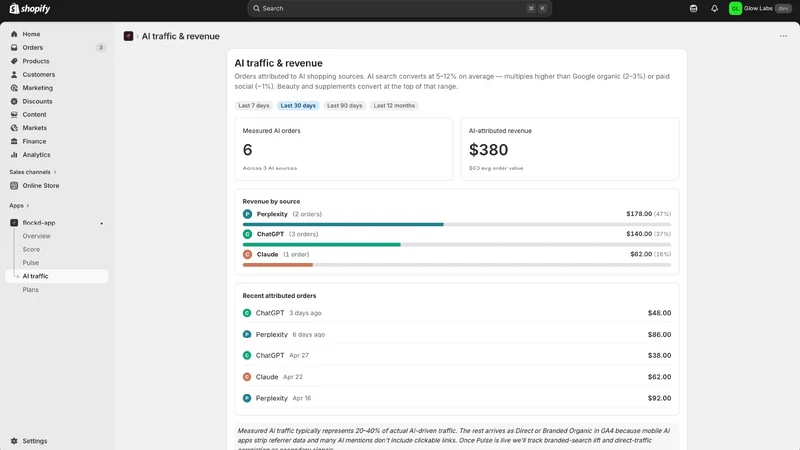Open the notifications bell
This screenshot has width=800, height=450.
pyautogui.click(x=714, y=9)
